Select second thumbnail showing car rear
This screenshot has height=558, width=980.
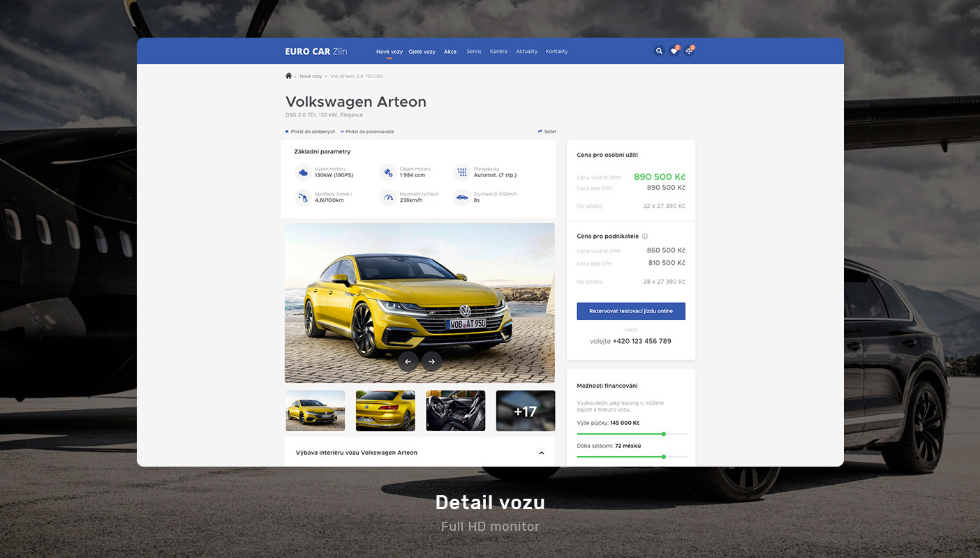385,411
